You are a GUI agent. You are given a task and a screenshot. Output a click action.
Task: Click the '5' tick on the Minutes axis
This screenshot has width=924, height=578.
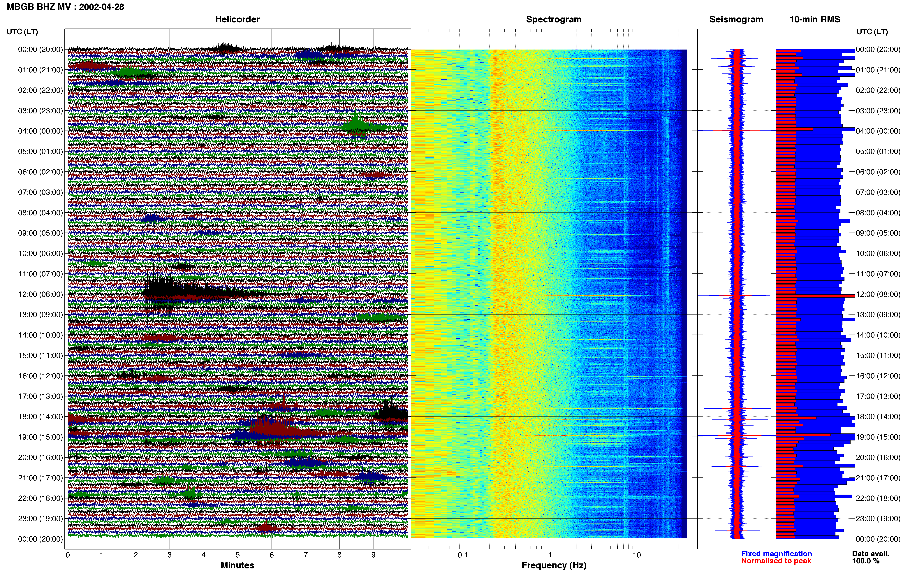click(238, 555)
